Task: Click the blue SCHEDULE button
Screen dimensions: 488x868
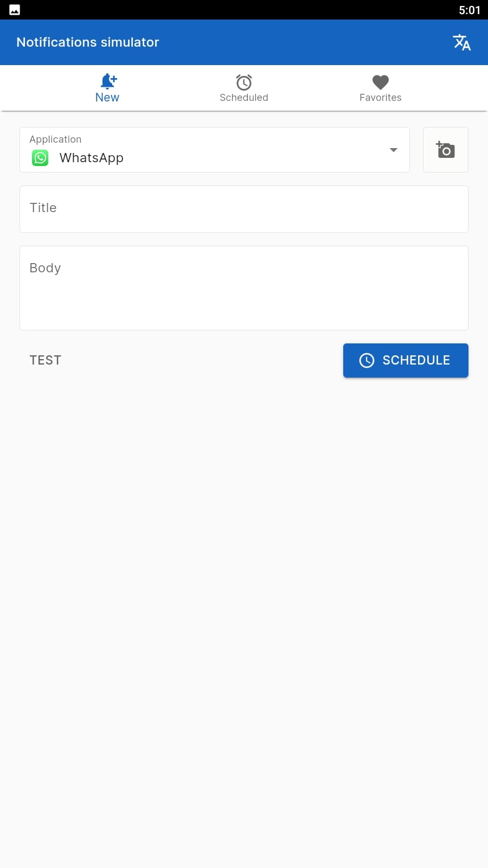Action: (x=406, y=360)
